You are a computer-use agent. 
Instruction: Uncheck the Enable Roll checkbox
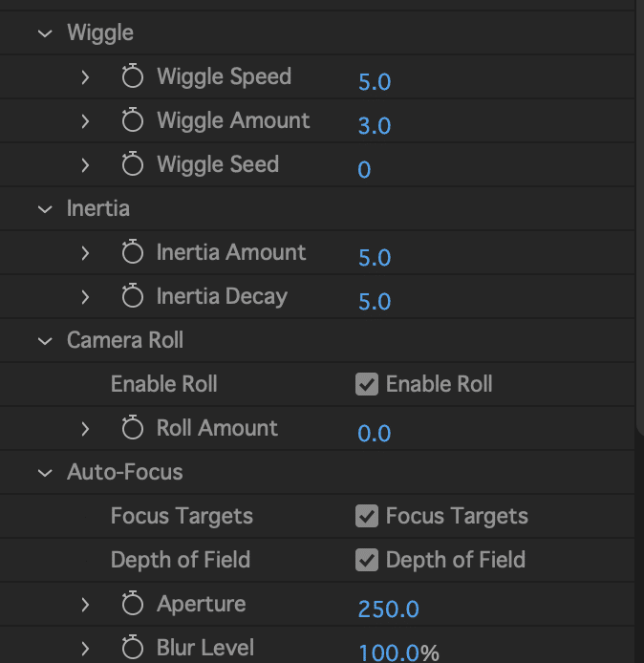tap(367, 385)
